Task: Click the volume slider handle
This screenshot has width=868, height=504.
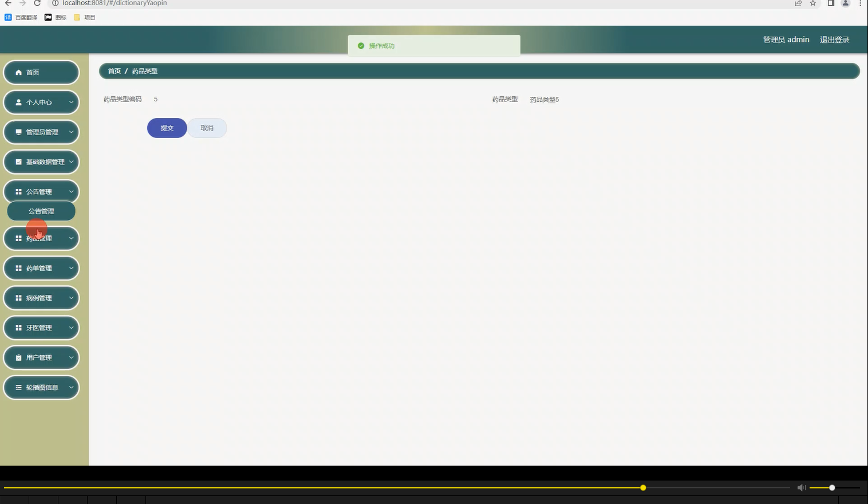Action: pyautogui.click(x=832, y=487)
